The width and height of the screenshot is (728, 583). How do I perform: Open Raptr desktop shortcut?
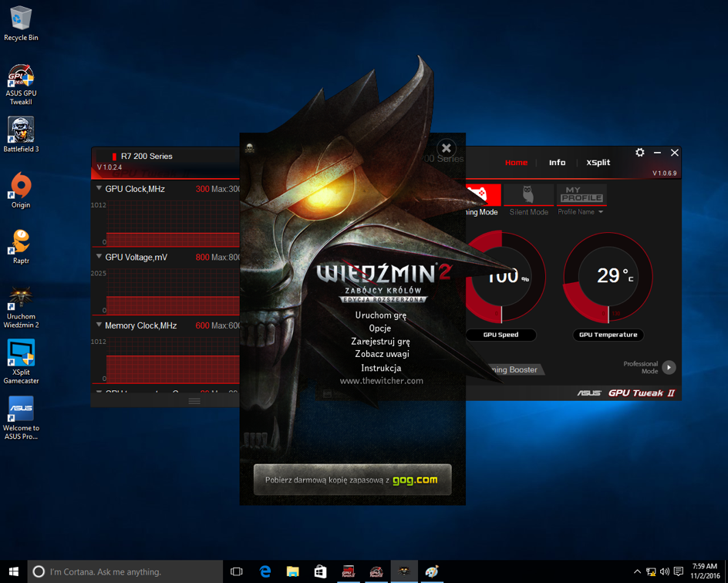click(x=21, y=243)
